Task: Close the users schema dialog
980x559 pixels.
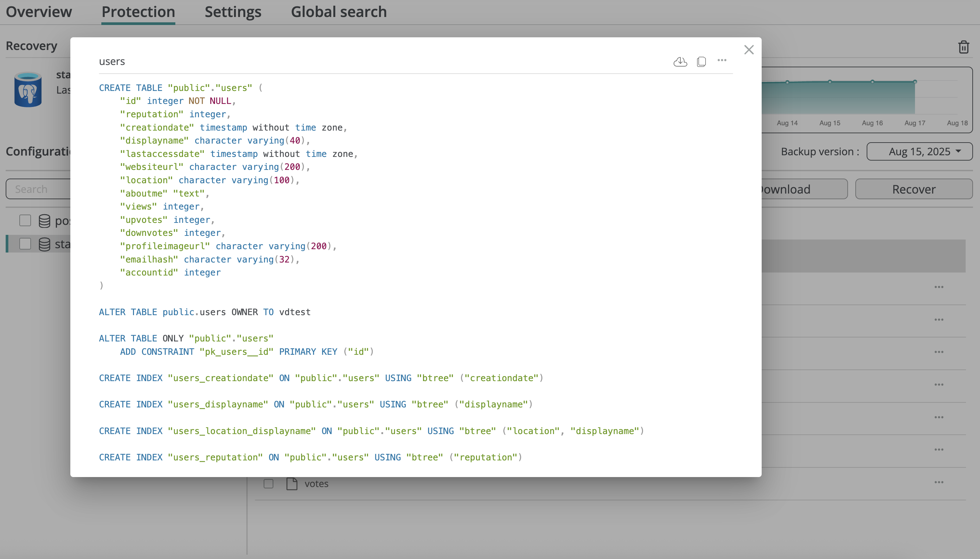Action: [749, 50]
